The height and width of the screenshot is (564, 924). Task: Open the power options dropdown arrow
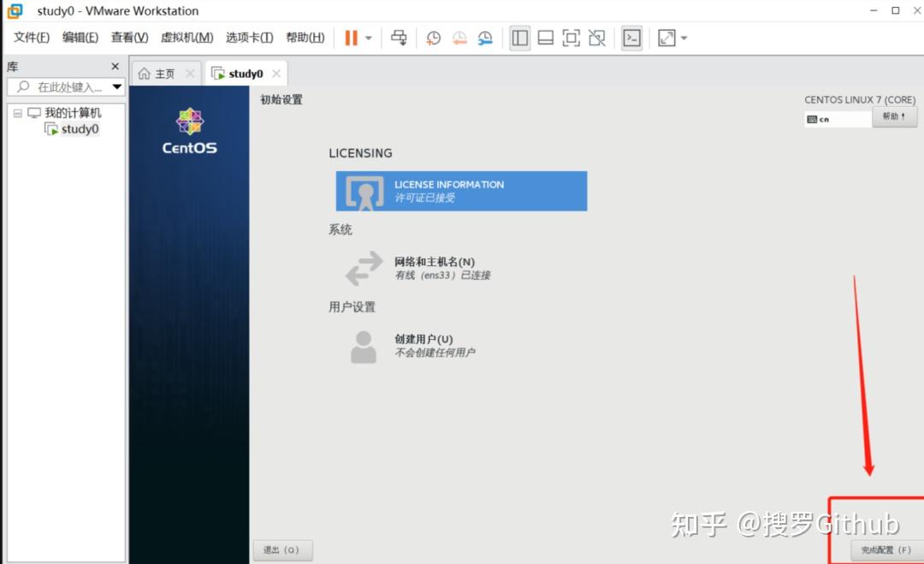pyautogui.click(x=369, y=39)
